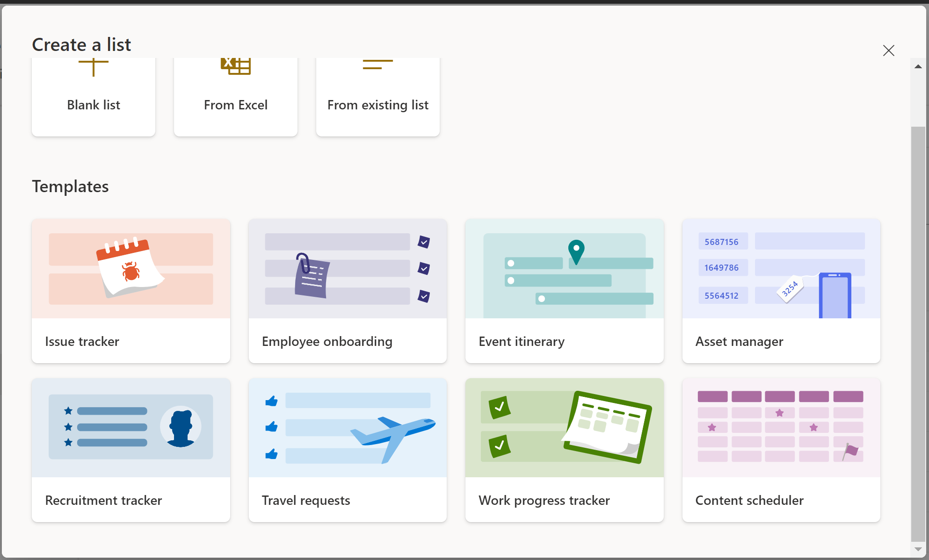
Task: Choose the From existing list option
Action: pos(377,97)
